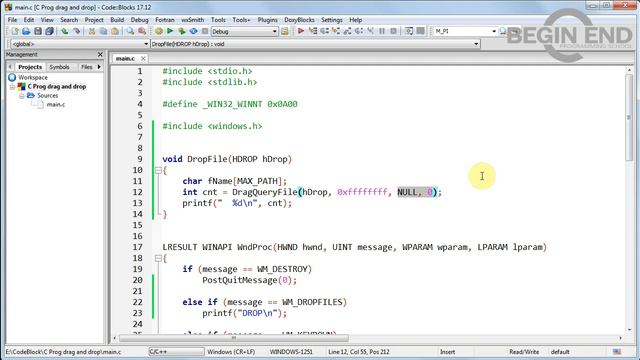640x360 pixels.
Task: Show more Management tabs with the right arrow
Action: tap(99, 67)
